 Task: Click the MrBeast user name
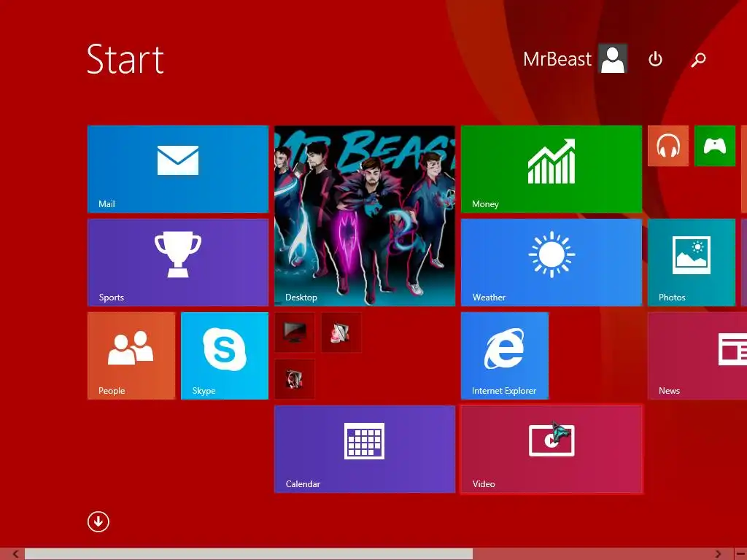(557, 59)
